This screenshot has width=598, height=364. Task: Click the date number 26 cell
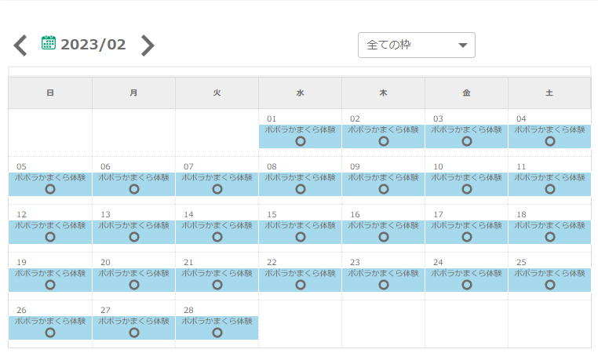pos(21,310)
